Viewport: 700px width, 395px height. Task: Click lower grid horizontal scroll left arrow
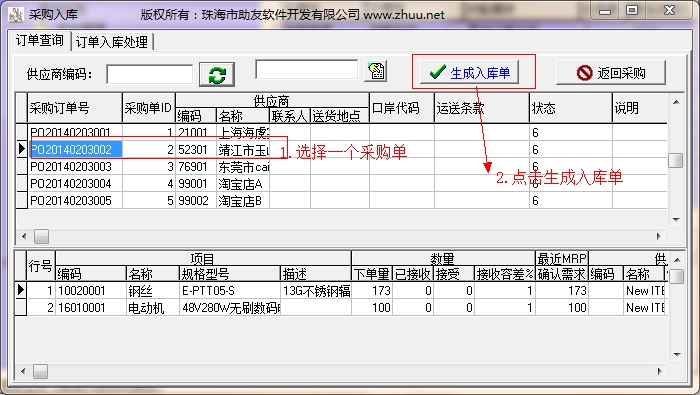[x=24, y=371]
